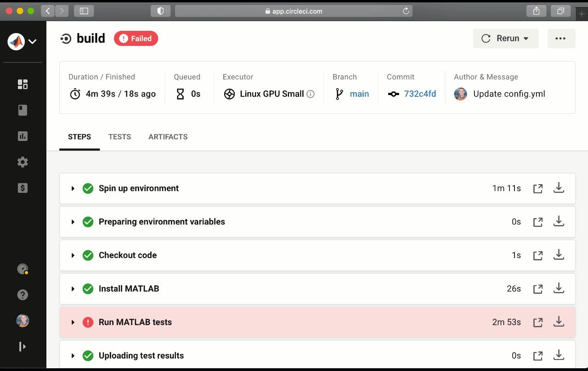Switch to the ARTIFACTS tab
This screenshot has width=588, height=371.
pos(168,137)
